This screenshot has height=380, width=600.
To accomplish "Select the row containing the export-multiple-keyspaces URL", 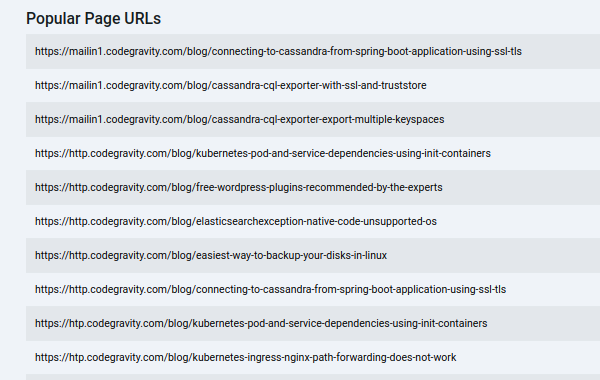I will 313,119.
